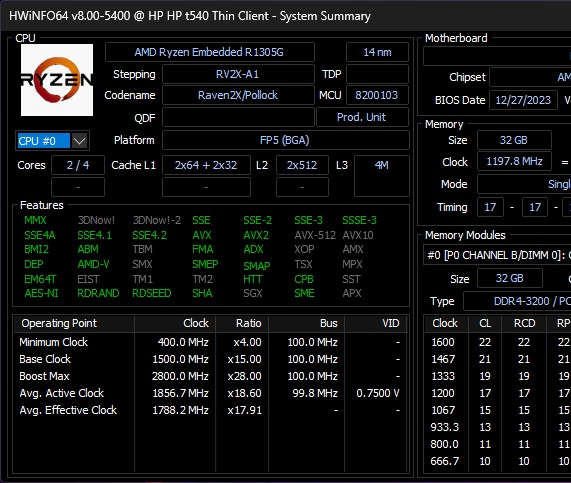Click the Ratio column header
Screen dimensions: 571x483
242,323
